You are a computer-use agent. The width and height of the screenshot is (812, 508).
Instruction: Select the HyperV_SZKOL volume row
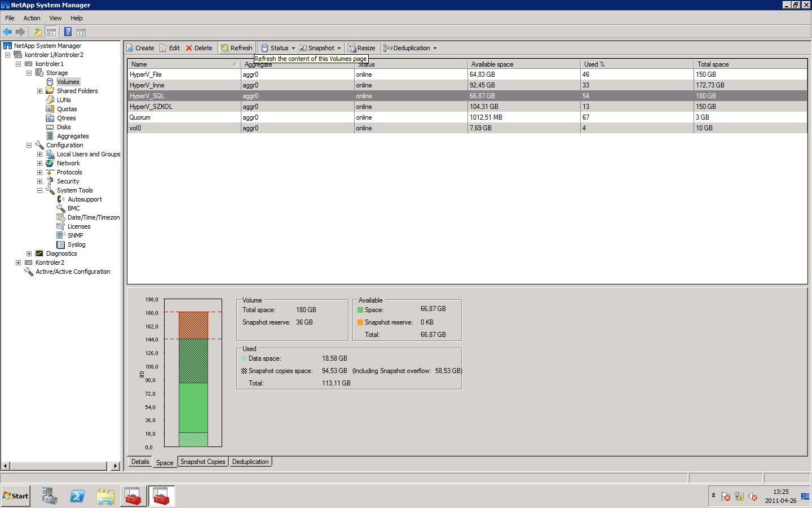click(x=151, y=107)
